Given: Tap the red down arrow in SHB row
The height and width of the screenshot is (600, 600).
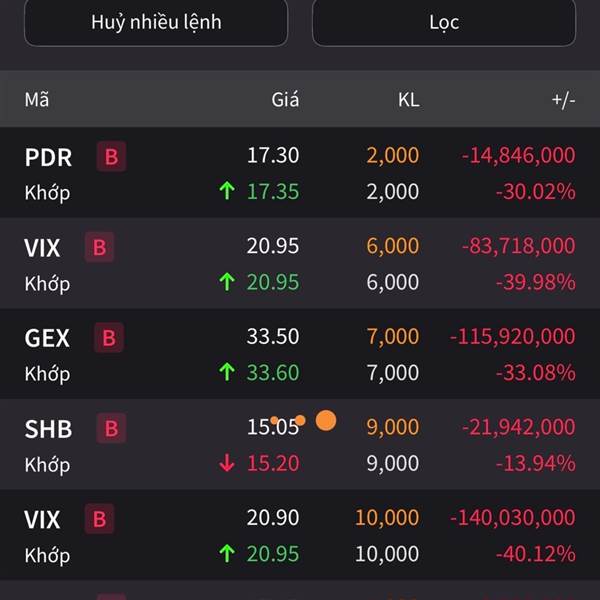Looking at the screenshot, I should tap(227, 463).
